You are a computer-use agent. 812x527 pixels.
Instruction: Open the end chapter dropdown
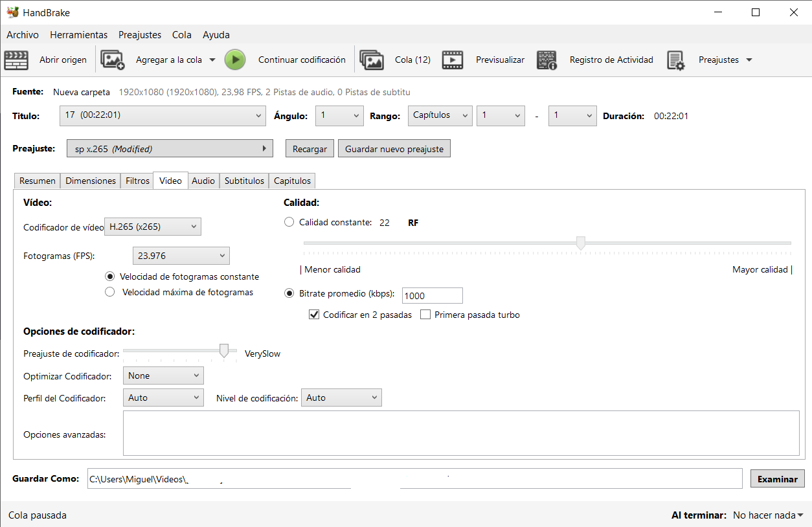[572, 116]
